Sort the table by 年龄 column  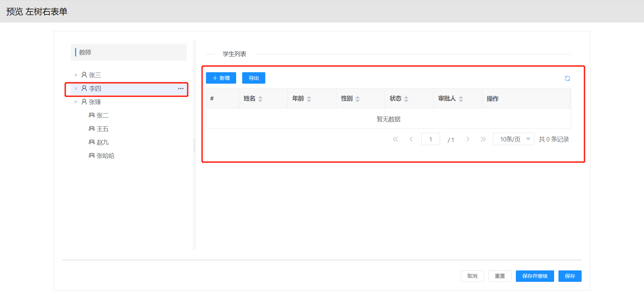point(309,99)
